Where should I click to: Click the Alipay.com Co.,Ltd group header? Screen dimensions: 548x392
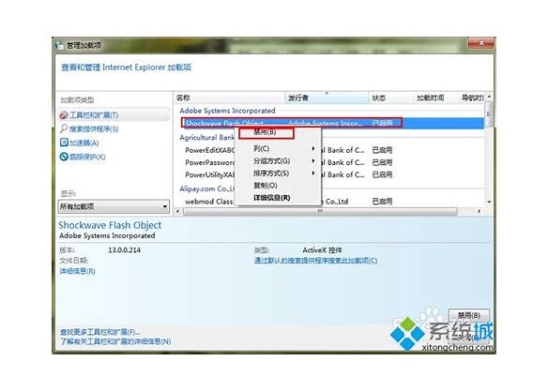(206, 188)
